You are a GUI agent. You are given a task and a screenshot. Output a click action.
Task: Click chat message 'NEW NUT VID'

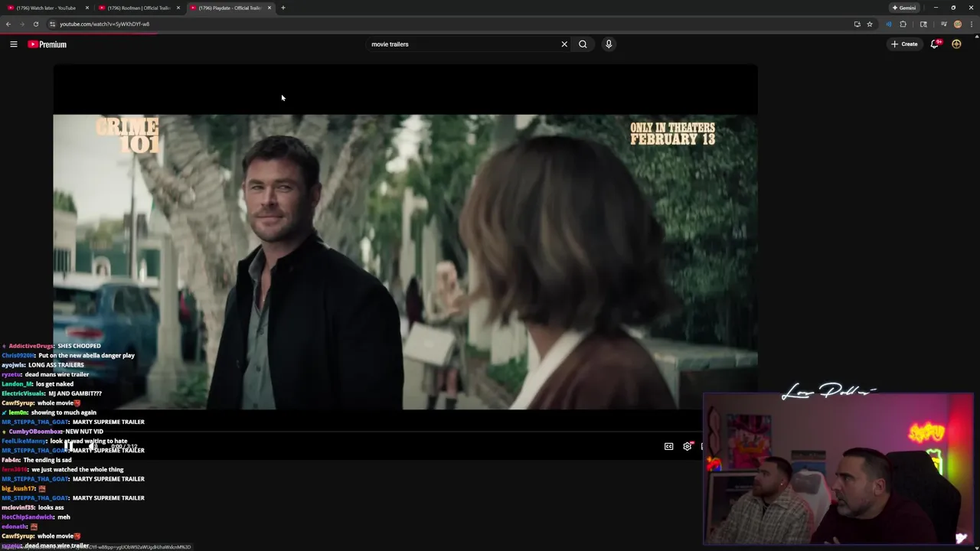(x=84, y=432)
